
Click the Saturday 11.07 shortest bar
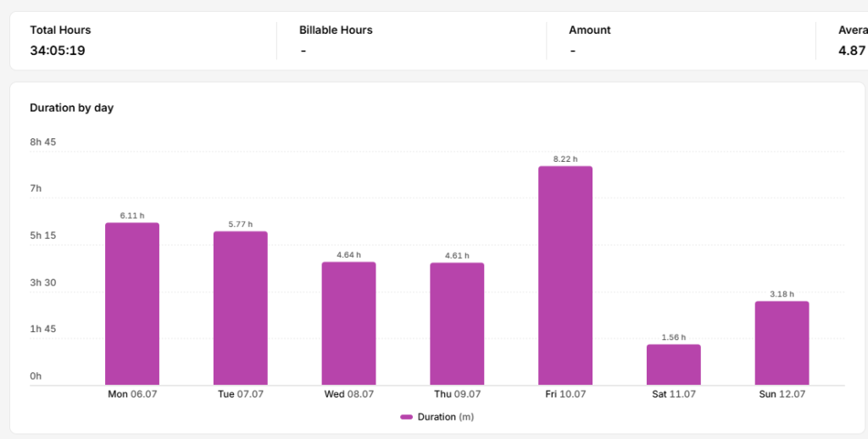(674, 364)
